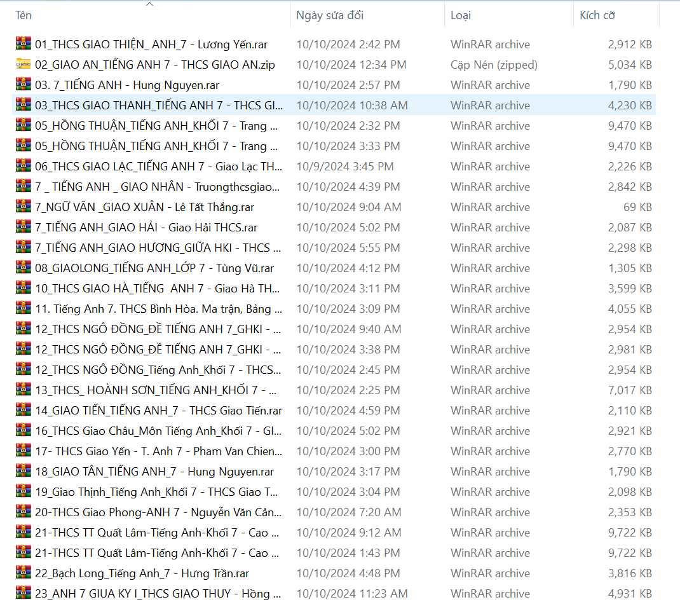Click the icon beside 06_THCS GIAO LẠC file
The image size is (680, 616).
pos(23,166)
